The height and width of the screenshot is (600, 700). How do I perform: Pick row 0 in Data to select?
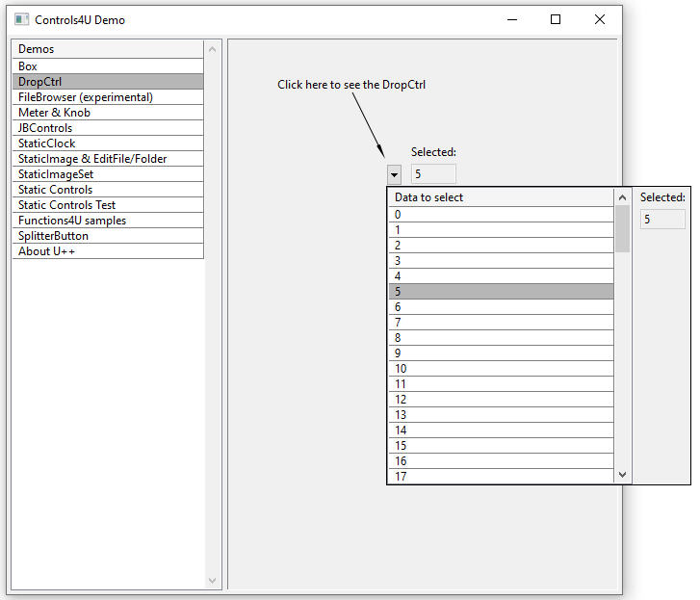pos(501,215)
